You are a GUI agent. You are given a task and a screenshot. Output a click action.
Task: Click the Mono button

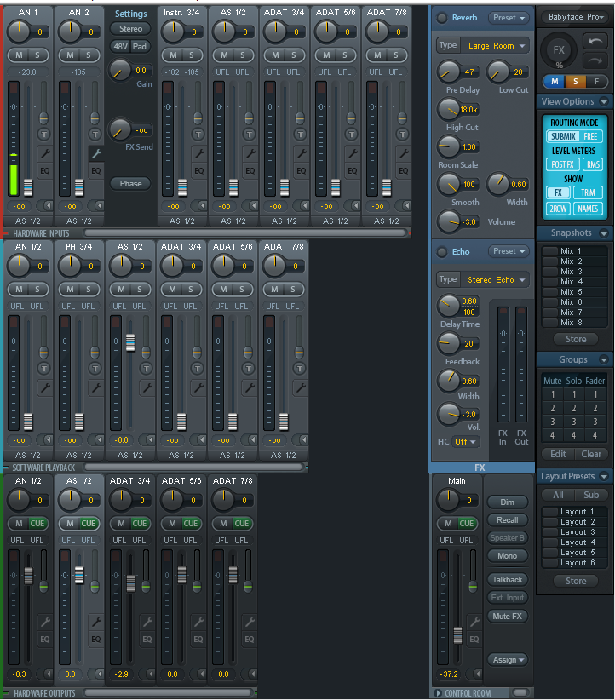point(508,556)
